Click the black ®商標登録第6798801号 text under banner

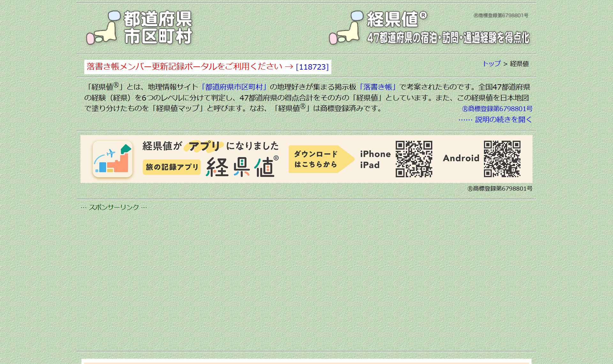(x=500, y=188)
